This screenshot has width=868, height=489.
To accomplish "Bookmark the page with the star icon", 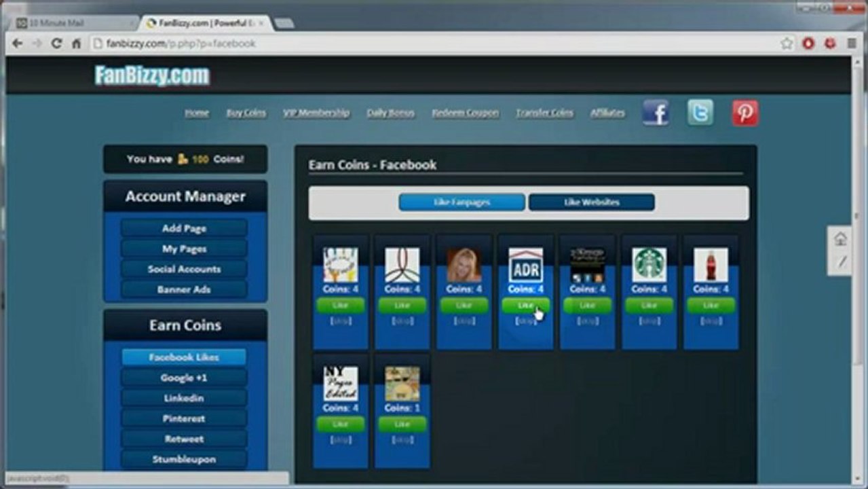I will (787, 43).
